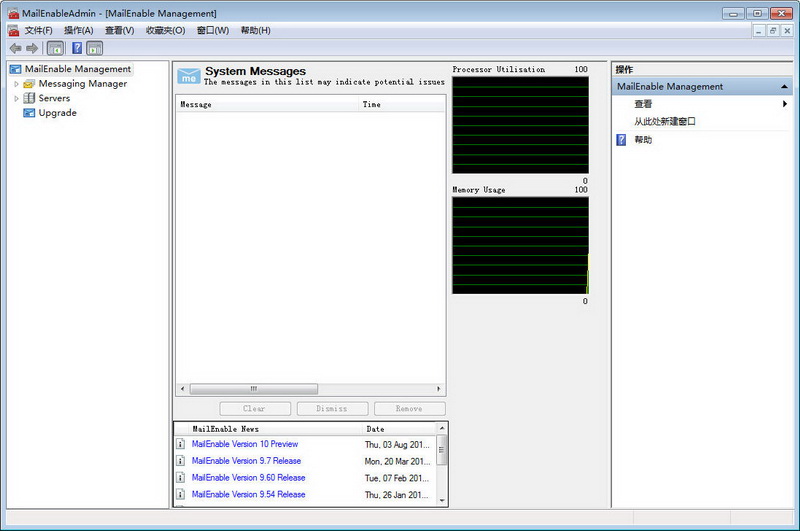Click the Upgrade tree icon

(29, 113)
